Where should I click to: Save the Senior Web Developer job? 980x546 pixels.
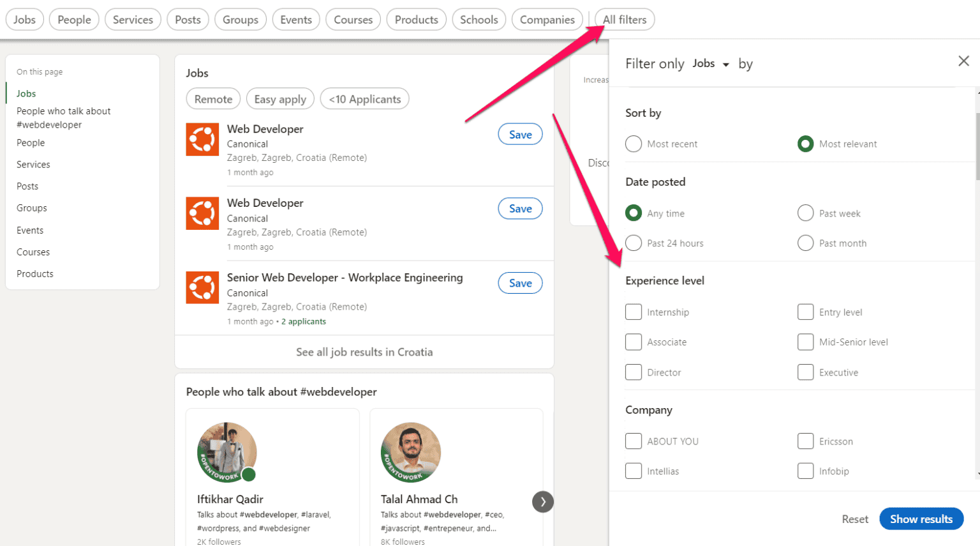[x=520, y=283]
